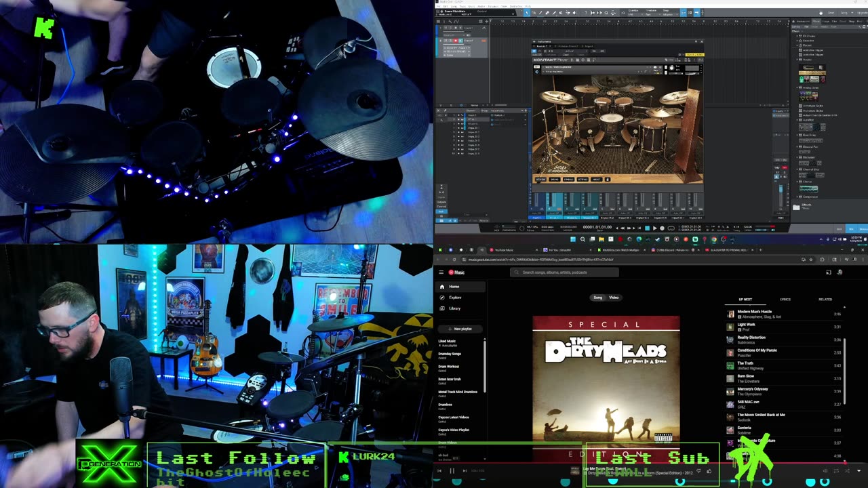
Task: Open the Quantize dropdown in Studio One
Action: point(635,15)
